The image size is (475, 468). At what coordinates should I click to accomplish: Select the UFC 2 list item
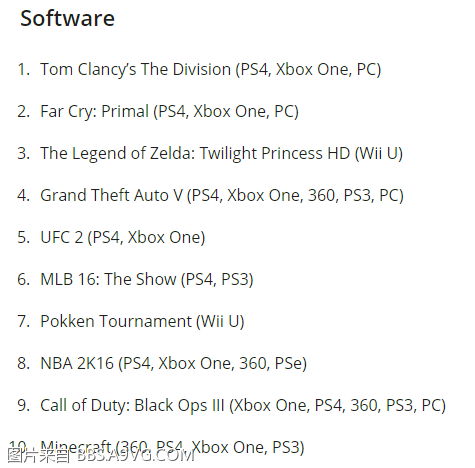click(123, 238)
